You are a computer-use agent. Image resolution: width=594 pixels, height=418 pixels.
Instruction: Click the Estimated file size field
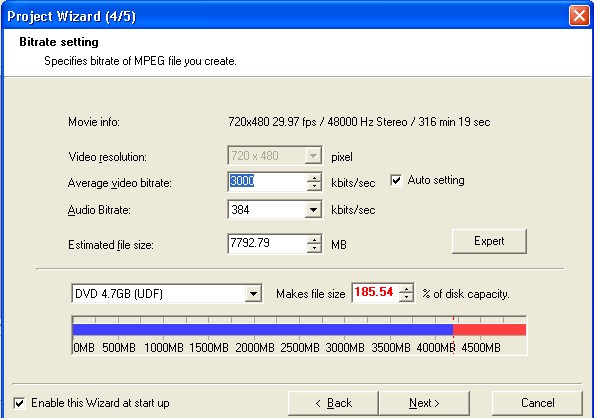pos(267,244)
